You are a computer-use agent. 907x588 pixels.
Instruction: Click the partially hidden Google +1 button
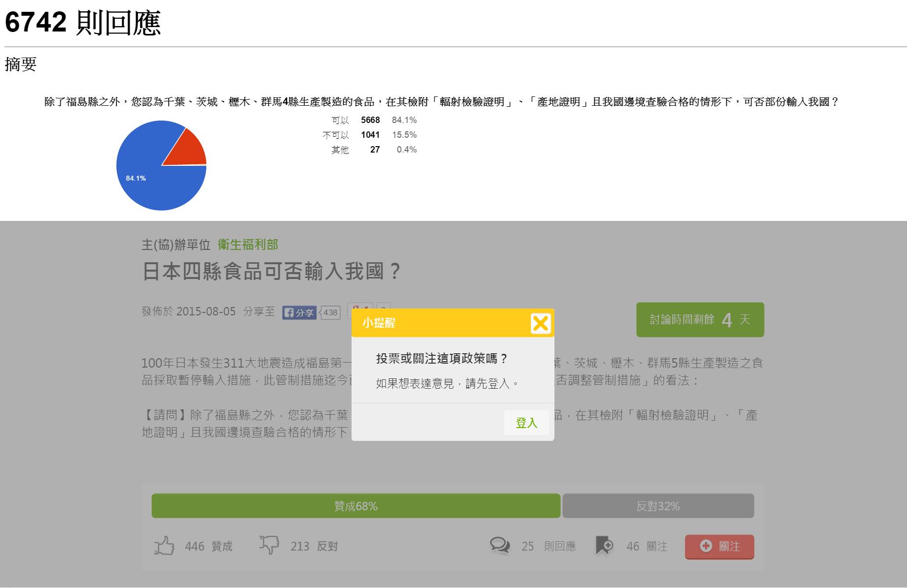pos(360,306)
